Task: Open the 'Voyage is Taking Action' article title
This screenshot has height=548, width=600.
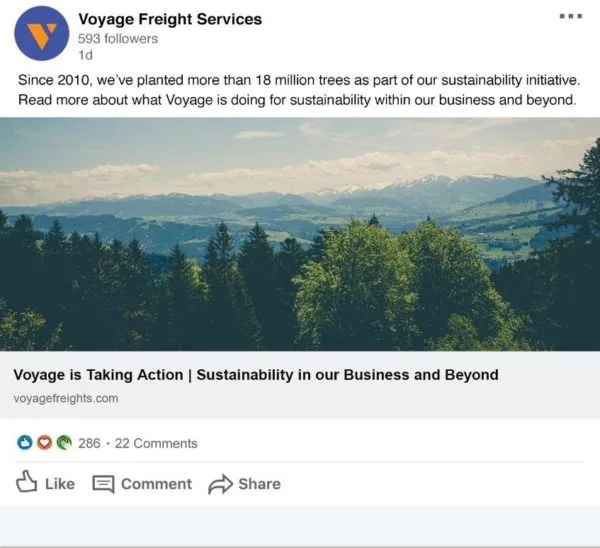Action: click(255, 375)
